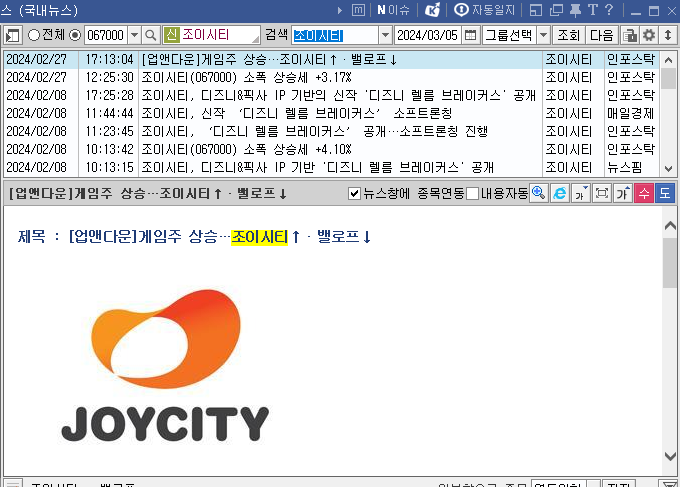This screenshot has width=680, height=487.
Task: Click the 조이시티 stock name box
Action: point(212,35)
